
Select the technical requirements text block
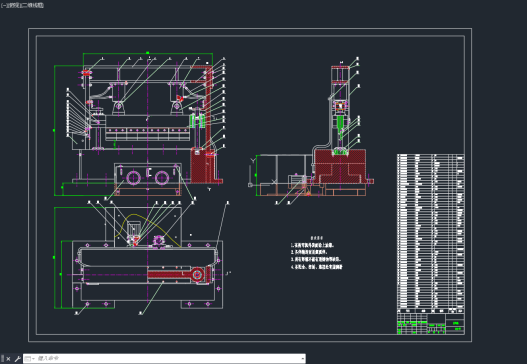point(316,254)
